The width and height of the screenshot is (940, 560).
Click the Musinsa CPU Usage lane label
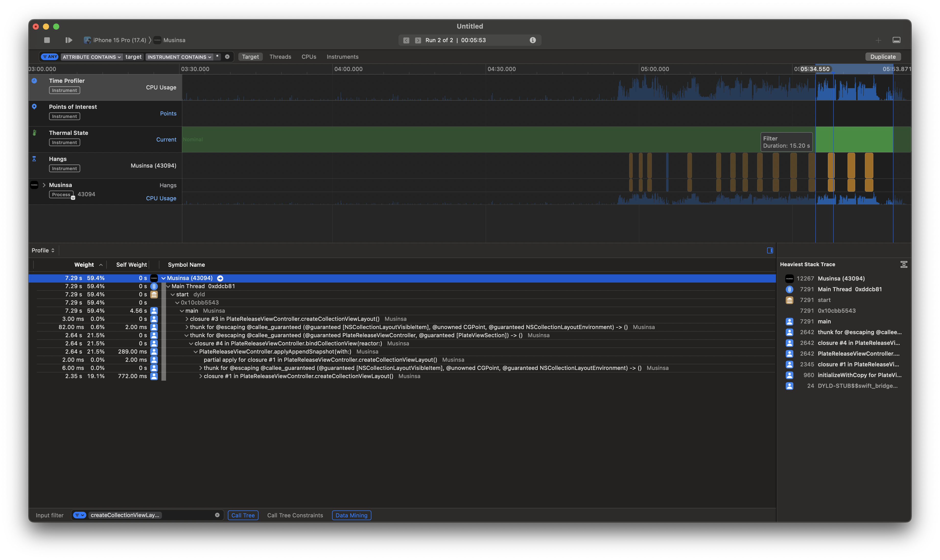point(161,198)
